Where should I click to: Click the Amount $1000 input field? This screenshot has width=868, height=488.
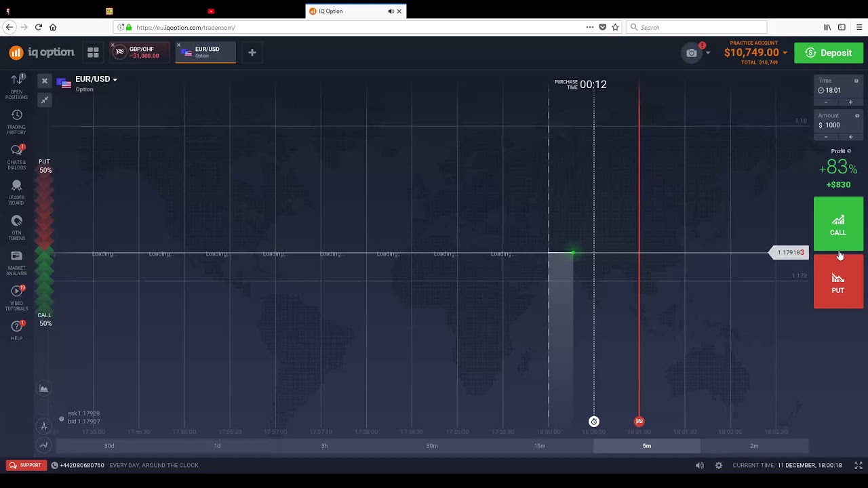click(838, 125)
